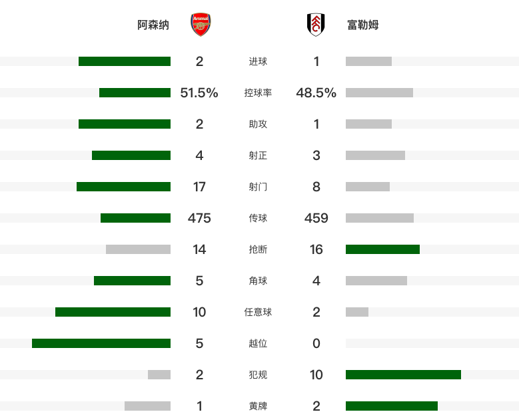Click the Fulham club crest
Image resolution: width=531 pixels, height=420 pixels.
click(x=316, y=25)
